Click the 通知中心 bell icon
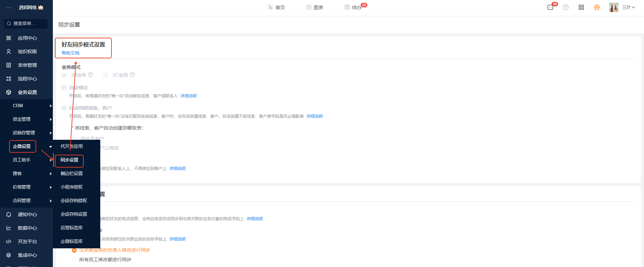This screenshot has height=267, width=644. tap(9, 214)
